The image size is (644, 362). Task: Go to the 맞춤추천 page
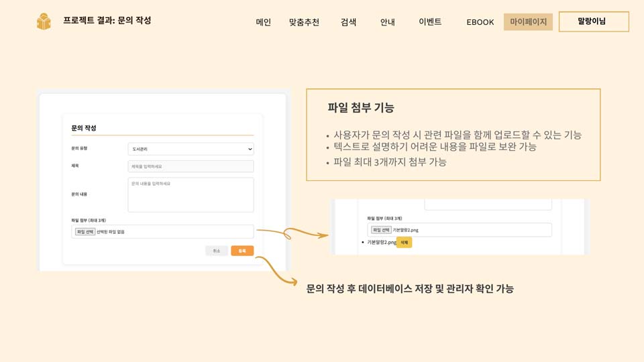point(304,22)
